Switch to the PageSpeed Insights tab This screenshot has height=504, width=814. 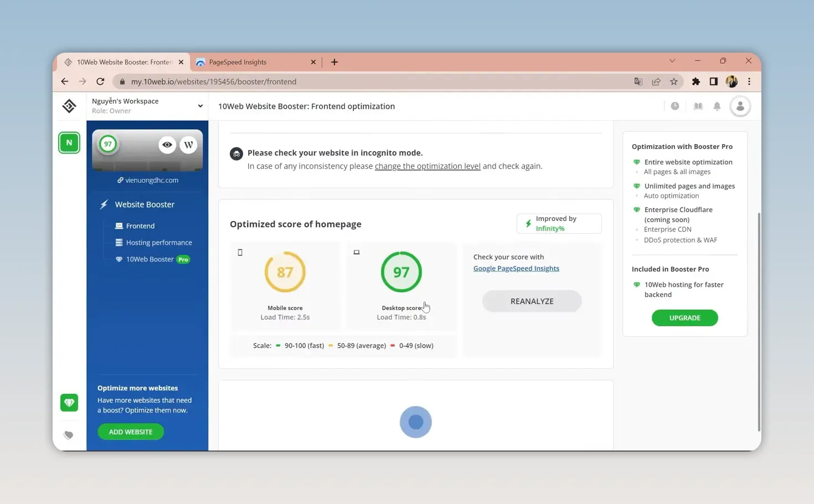[255, 62]
